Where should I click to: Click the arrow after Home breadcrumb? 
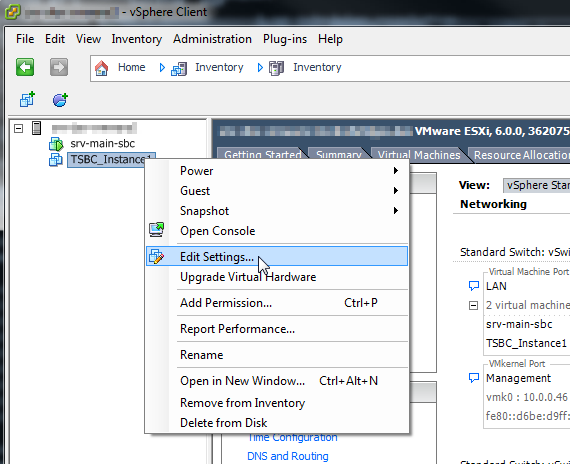pos(162,68)
